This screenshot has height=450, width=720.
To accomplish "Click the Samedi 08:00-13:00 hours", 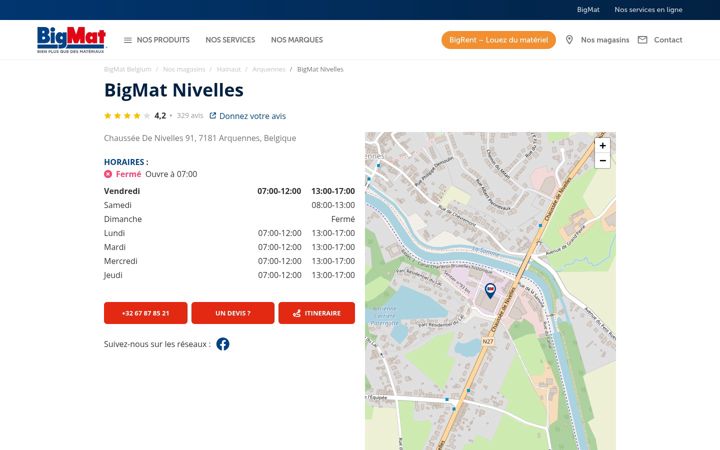I will 333,205.
